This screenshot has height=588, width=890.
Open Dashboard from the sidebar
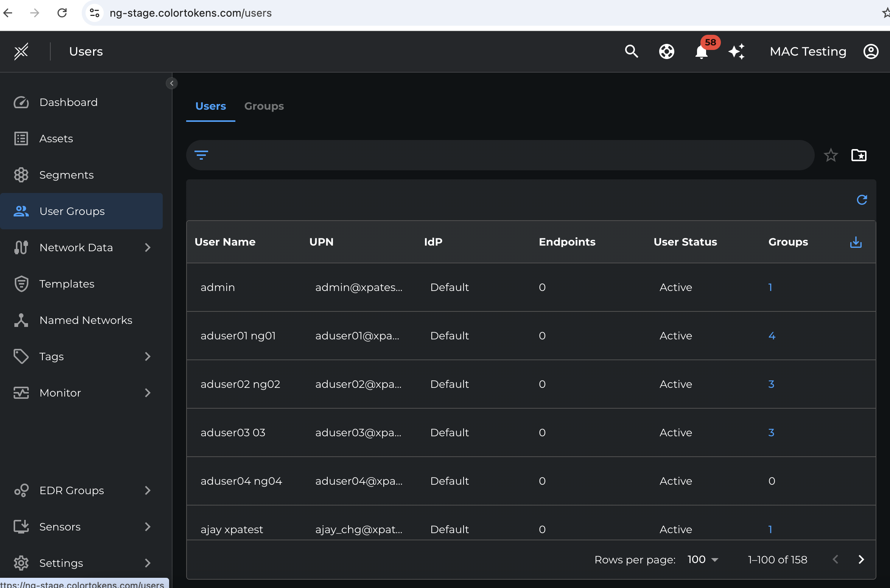pos(68,102)
